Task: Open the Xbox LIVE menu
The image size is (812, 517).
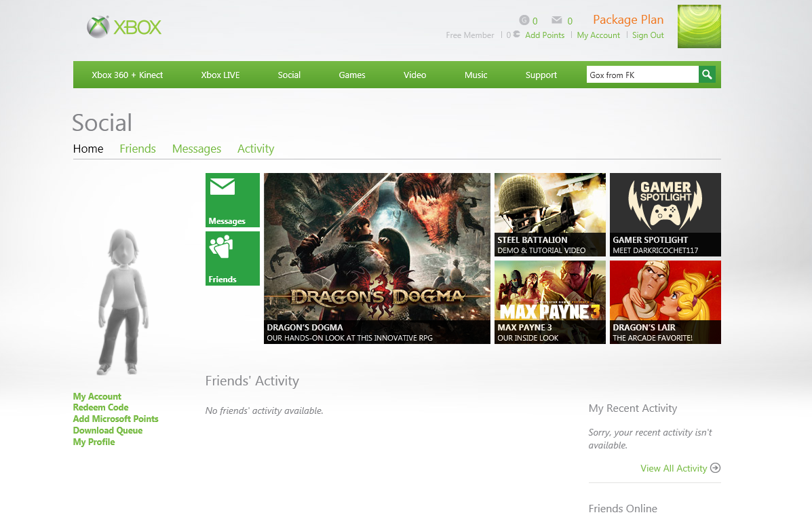Action: [220, 75]
